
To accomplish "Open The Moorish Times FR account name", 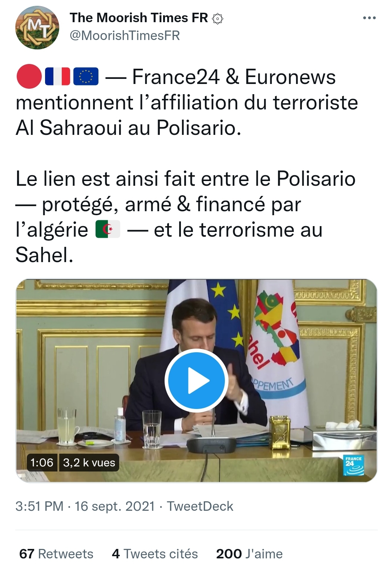I will pos(139,17).
